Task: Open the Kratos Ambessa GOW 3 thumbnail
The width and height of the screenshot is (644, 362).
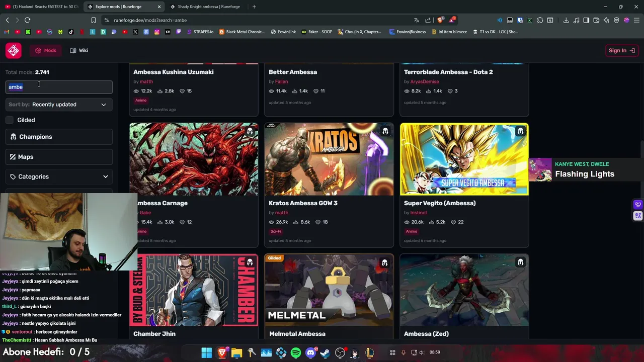Action: (x=329, y=159)
